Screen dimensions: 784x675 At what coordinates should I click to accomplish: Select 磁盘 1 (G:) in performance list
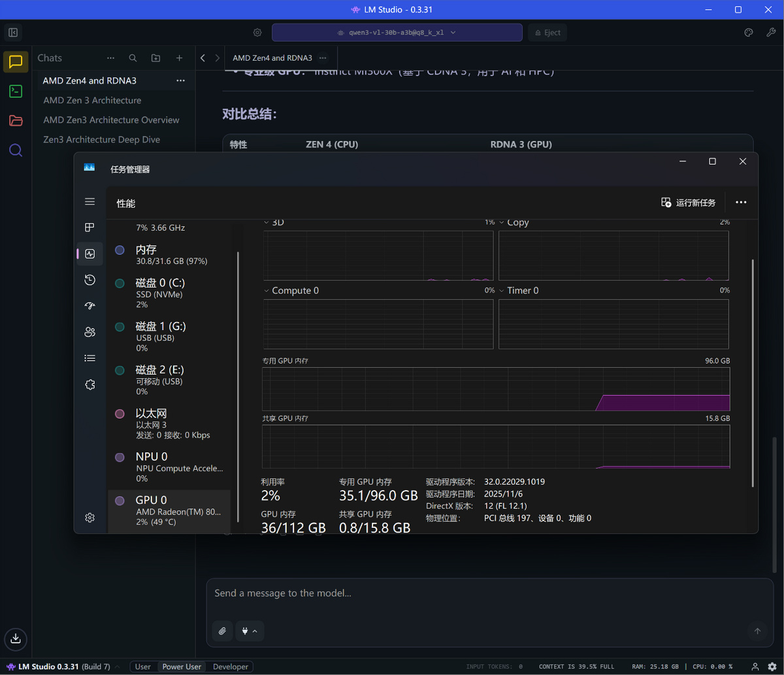[x=169, y=337]
